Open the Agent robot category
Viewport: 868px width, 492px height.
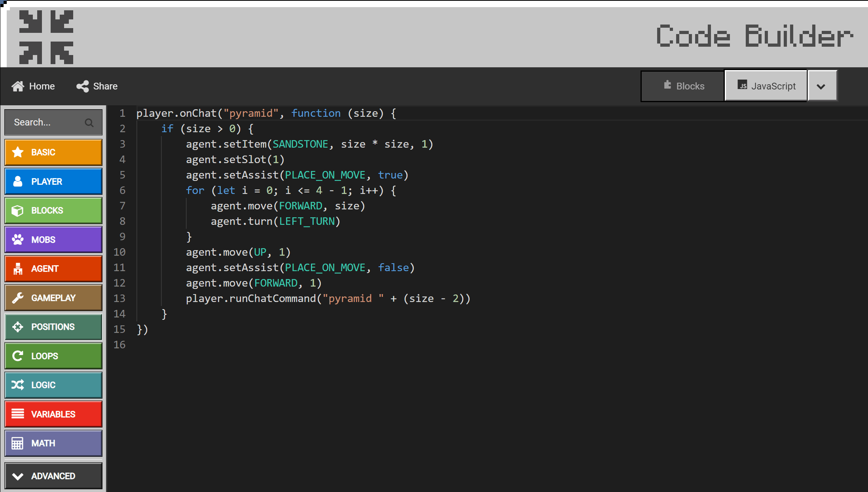click(x=18, y=269)
